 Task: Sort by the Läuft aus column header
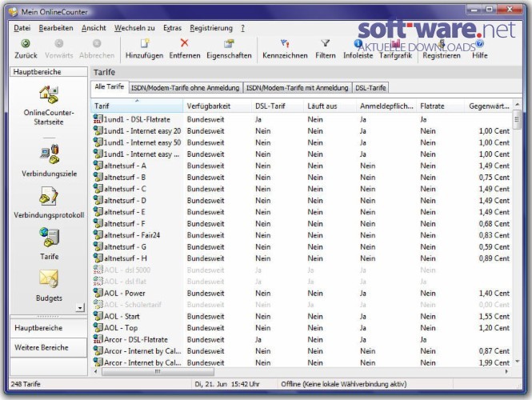tap(330, 106)
